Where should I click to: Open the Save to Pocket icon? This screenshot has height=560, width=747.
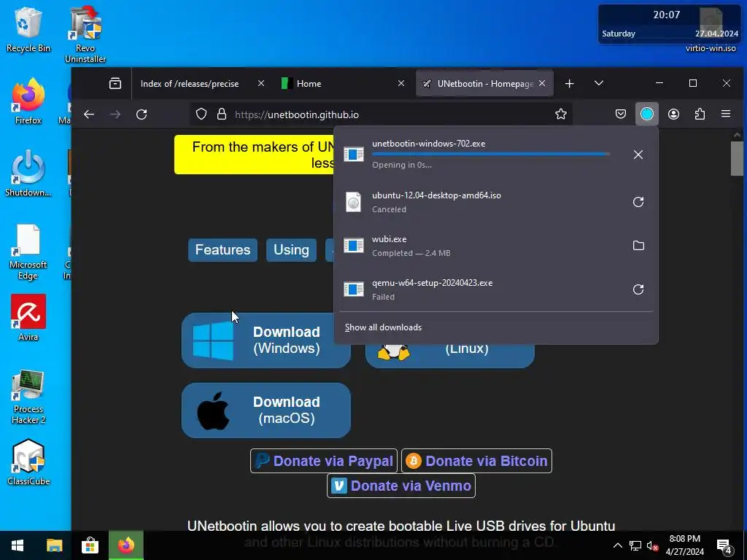[x=620, y=114]
